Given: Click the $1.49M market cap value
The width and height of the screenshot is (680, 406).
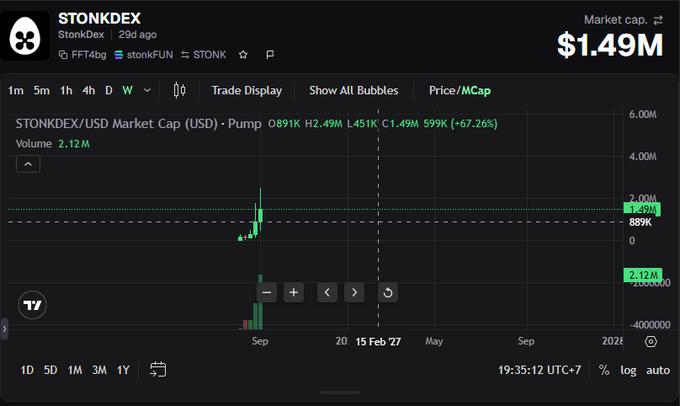Looking at the screenshot, I should point(610,45).
